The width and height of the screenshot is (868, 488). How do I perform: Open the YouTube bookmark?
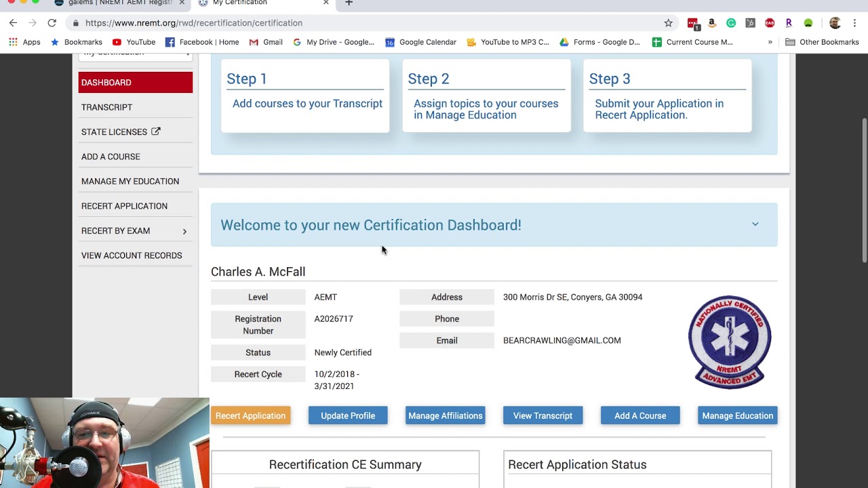[x=134, y=42]
